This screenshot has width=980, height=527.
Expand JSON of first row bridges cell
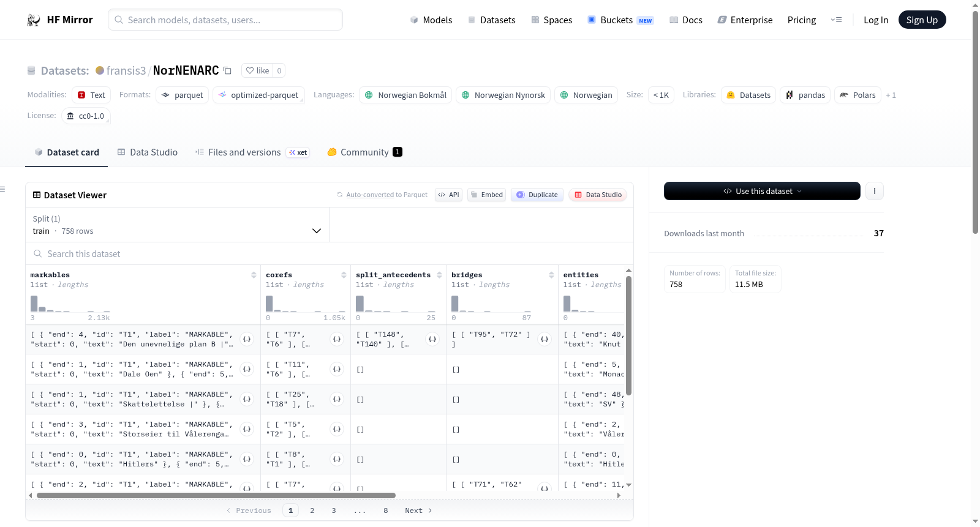[x=545, y=339]
